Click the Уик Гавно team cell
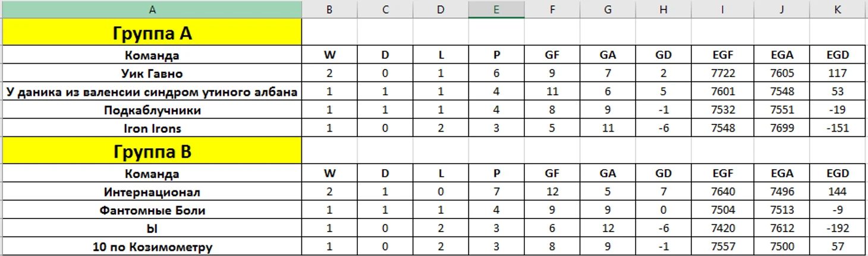The height and width of the screenshot is (256, 868). [152, 74]
